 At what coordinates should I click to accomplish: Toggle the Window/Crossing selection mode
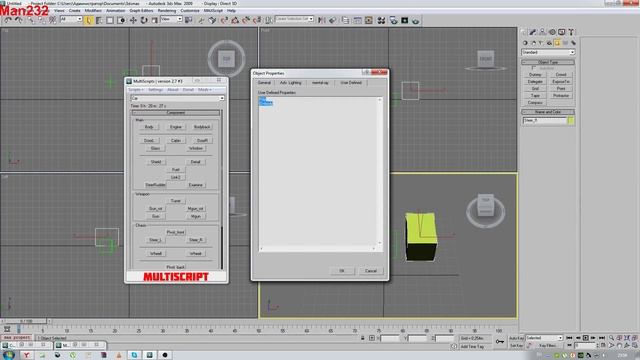click(121, 20)
